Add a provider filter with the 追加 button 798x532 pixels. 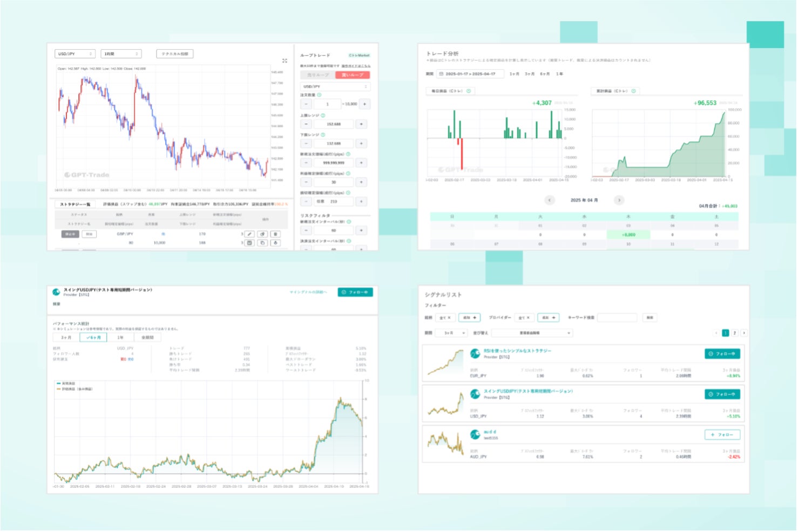(x=548, y=318)
